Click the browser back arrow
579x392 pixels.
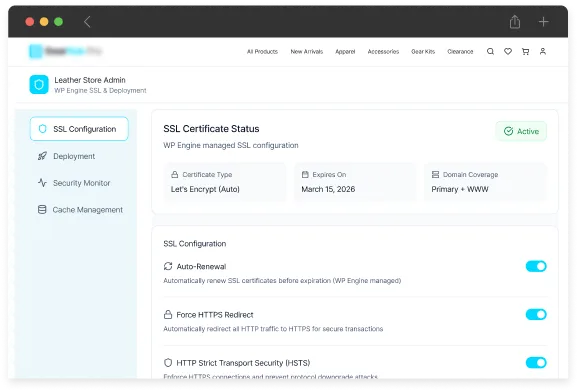[x=87, y=22]
